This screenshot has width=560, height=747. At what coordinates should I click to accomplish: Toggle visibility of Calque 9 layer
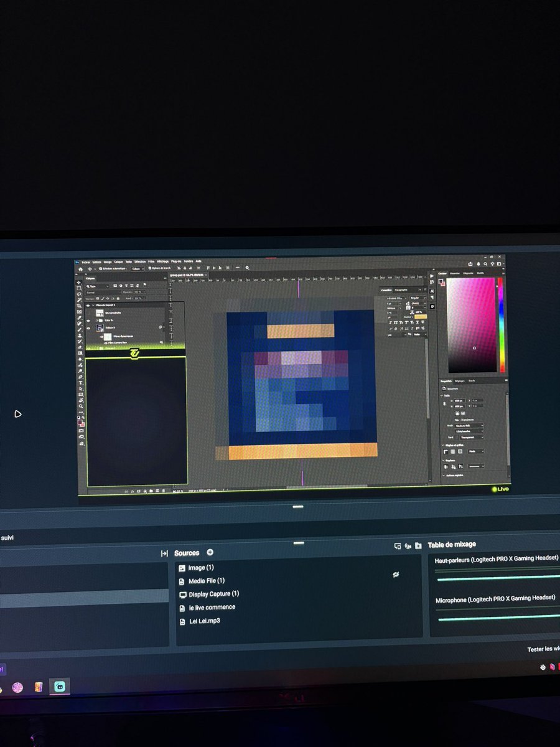point(88,328)
